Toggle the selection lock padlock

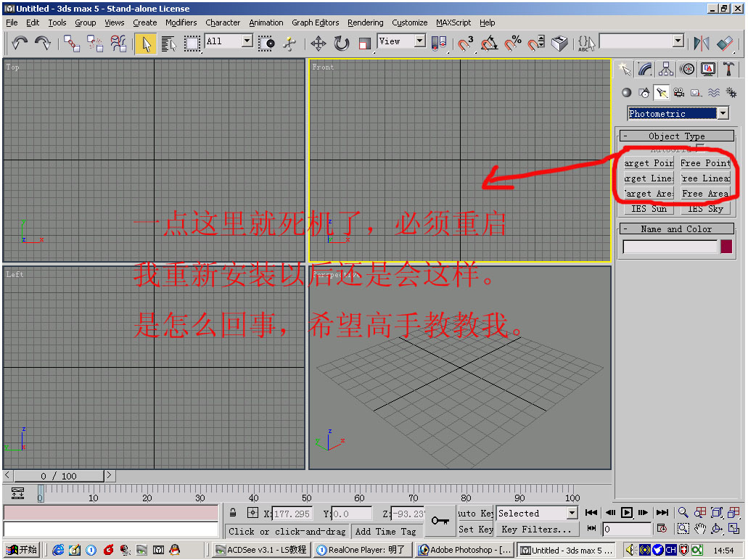click(233, 513)
